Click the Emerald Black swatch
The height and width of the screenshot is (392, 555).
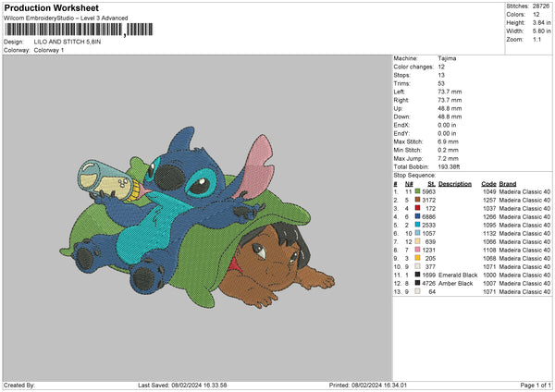pyautogui.click(x=418, y=275)
